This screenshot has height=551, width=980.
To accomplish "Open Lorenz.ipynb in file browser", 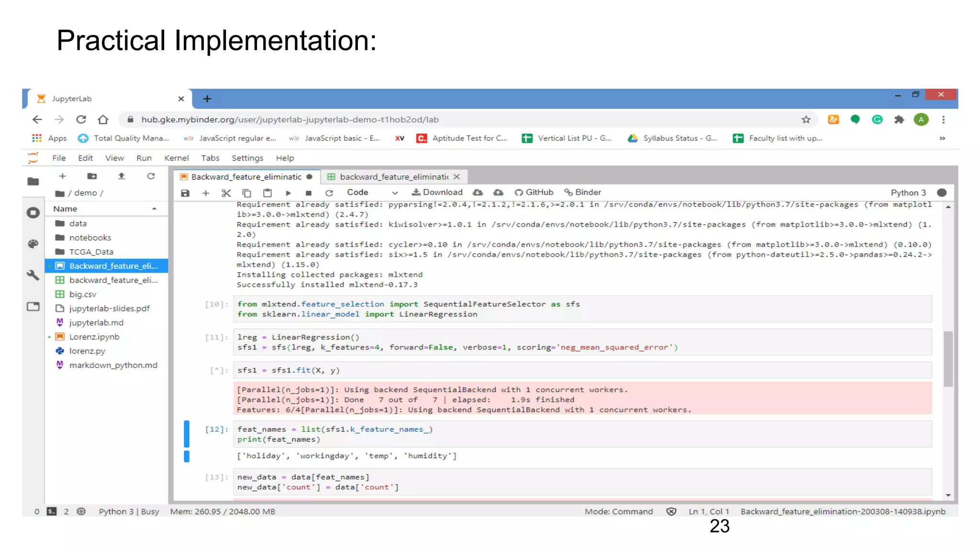I will point(94,337).
